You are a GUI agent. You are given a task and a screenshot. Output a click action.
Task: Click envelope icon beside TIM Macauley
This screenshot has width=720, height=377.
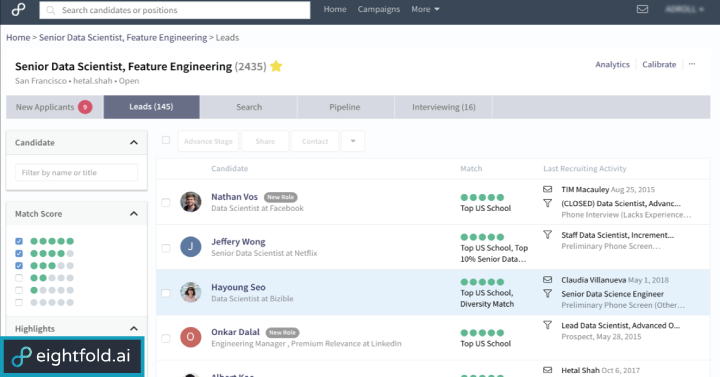coord(547,189)
